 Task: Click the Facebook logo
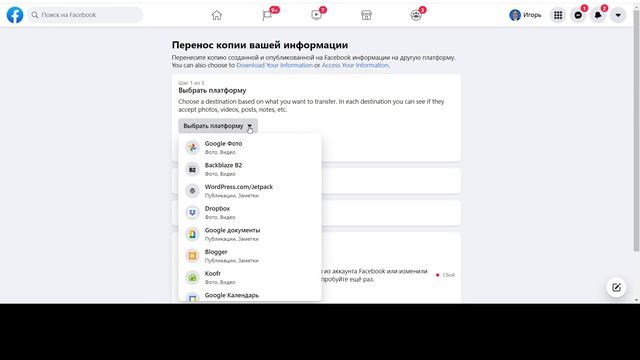[15, 15]
